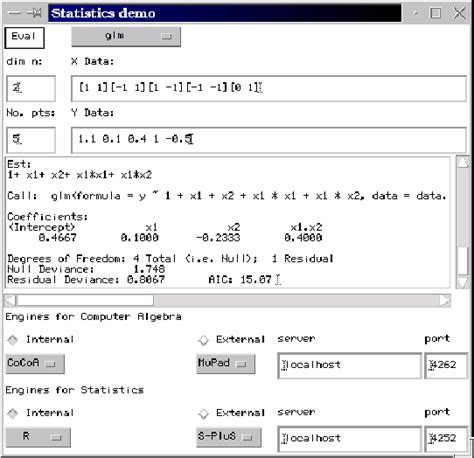Click the intercept value 0.4667
The height and width of the screenshot is (458, 474).
[57, 238]
